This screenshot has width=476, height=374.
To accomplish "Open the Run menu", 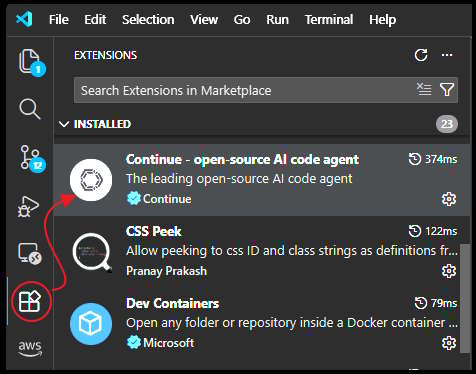I will [x=277, y=20].
